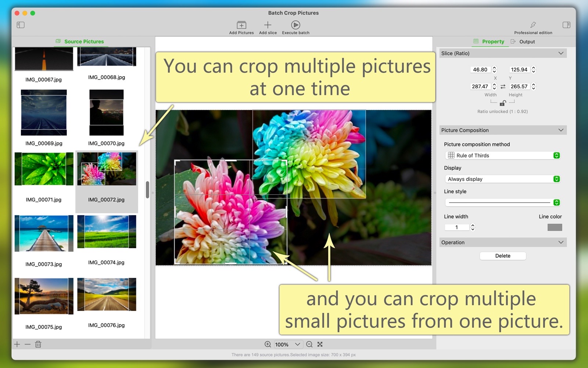Toggle the right inspector panel icon
Screen dimensions: 588x368
(x=566, y=25)
